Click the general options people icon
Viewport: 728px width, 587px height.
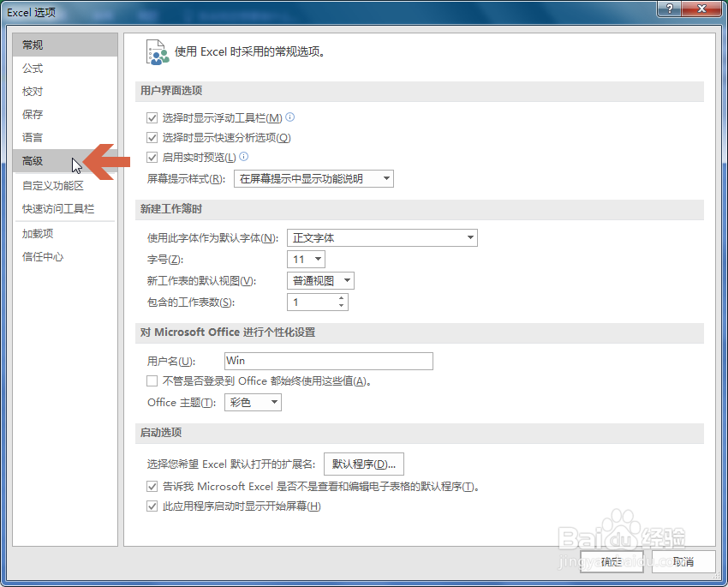[157, 51]
